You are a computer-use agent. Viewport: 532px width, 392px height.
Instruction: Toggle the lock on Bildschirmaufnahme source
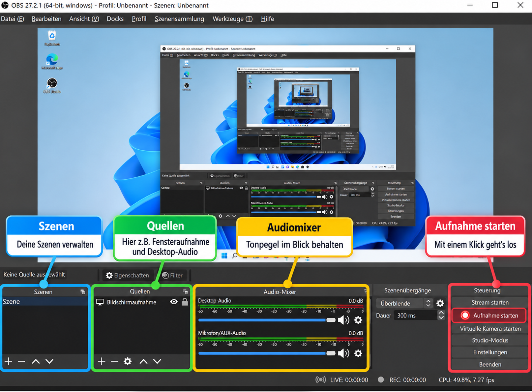tap(185, 302)
